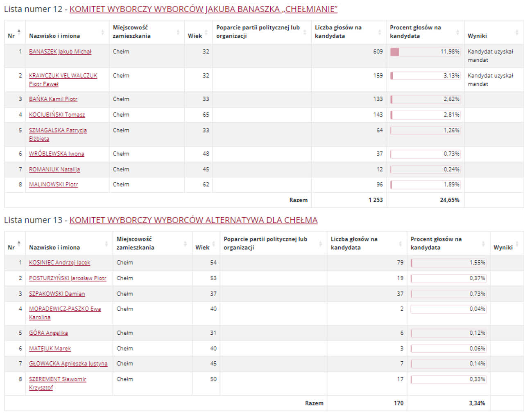Open candidate KOSINIEC Andrzej Jacek profile
The width and height of the screenshot is (532, 419).
point(59,263)
